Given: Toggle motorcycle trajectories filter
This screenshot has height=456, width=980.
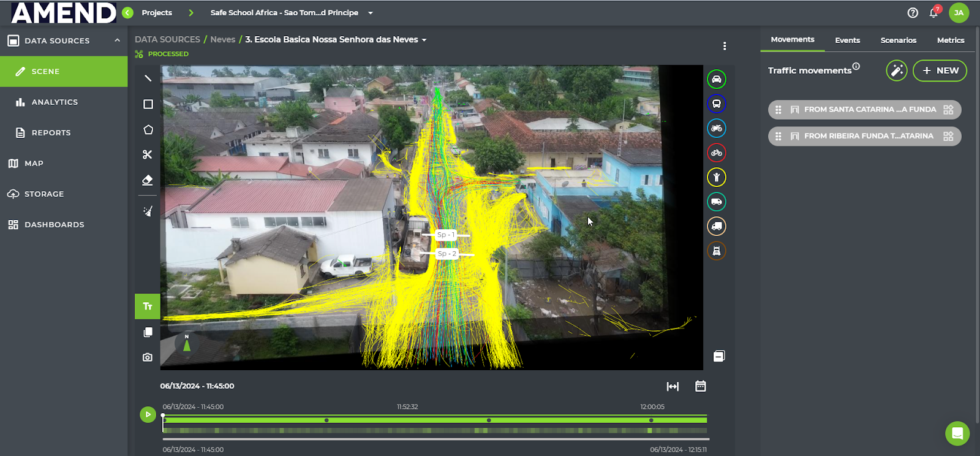Looking at the screenshot, I should (717, 128).
